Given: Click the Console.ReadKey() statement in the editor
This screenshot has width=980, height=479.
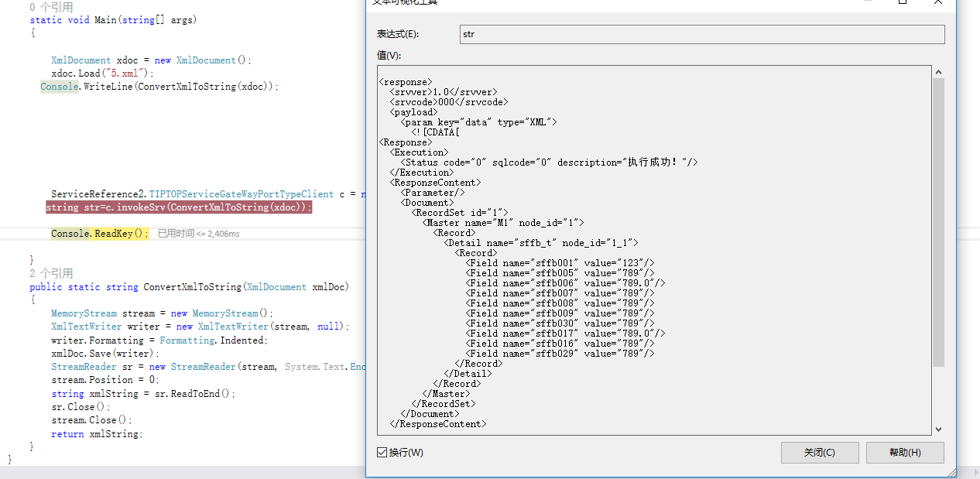Looking at the screenshot, I should [99, 234].
